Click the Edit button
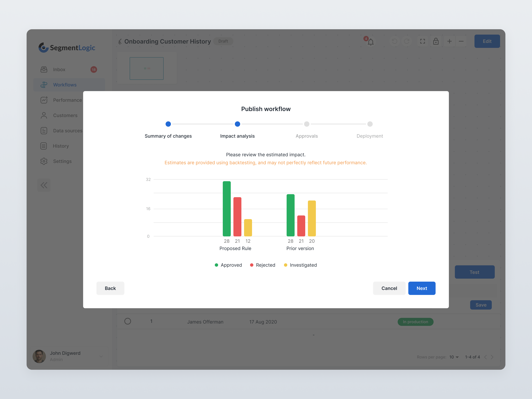This screenshot has width=532, height=399. click(x=487, y=41)
